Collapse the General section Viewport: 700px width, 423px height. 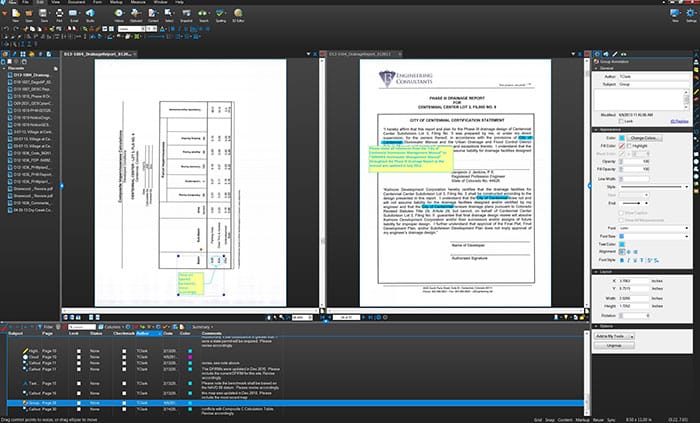(596, 68)
